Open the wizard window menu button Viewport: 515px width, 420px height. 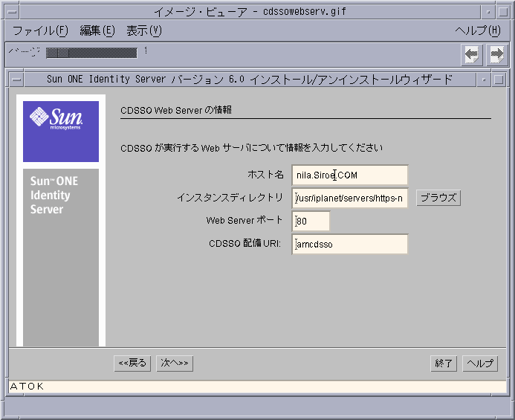16,80
